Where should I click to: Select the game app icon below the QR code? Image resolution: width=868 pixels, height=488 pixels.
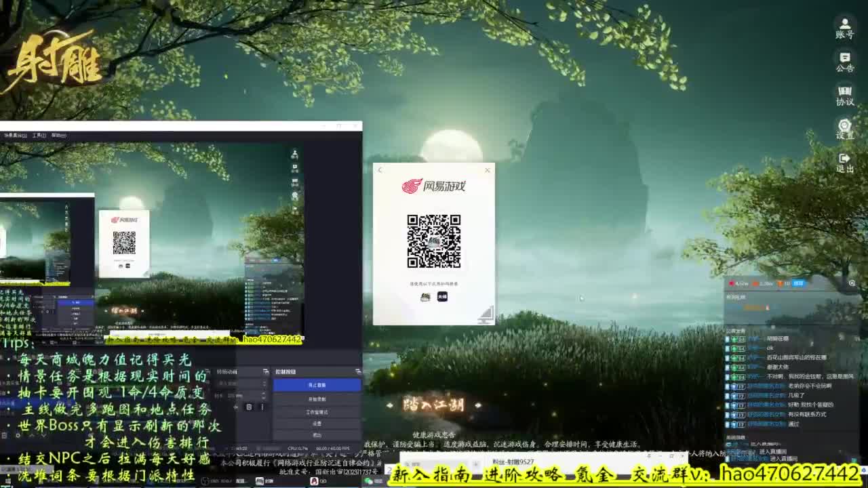click(425, 296)
